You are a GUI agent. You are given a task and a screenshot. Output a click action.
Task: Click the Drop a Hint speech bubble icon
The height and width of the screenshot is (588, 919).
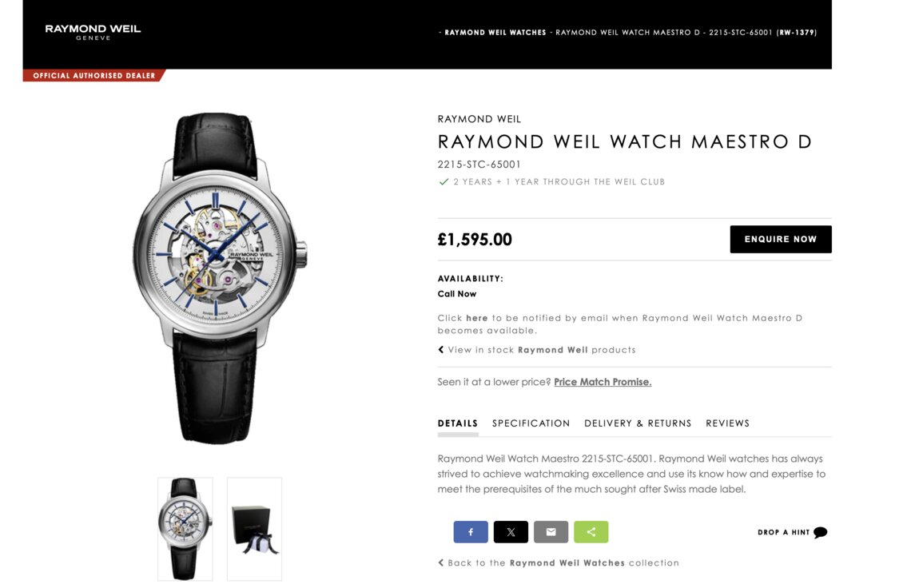pyautogui.click(x=820, y=532)
